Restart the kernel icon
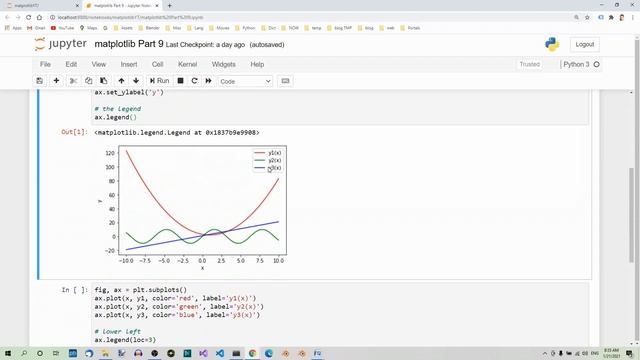The width and height of the screenshot is (640, 360). (194, 81)
